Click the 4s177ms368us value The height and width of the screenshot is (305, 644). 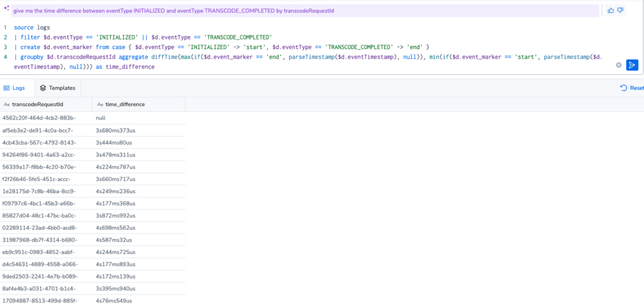(116, 203)
